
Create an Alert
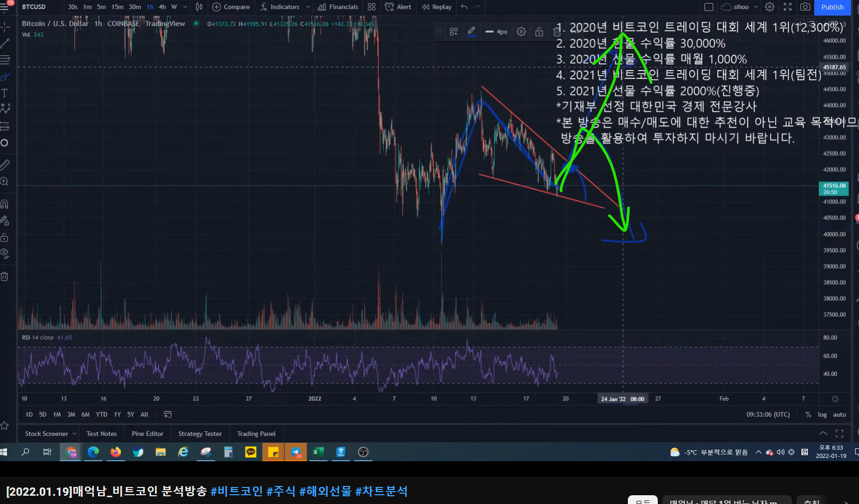pyautogui.click(x=398, y=7)
